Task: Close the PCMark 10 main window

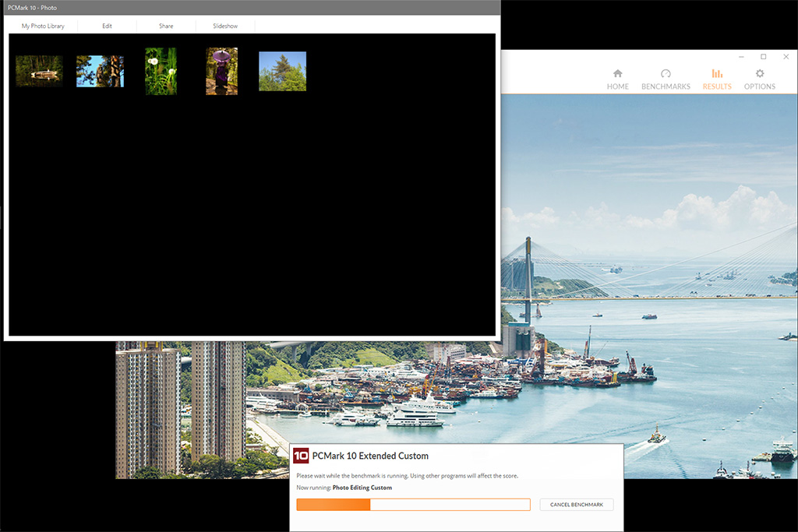Action: point(786,57)
